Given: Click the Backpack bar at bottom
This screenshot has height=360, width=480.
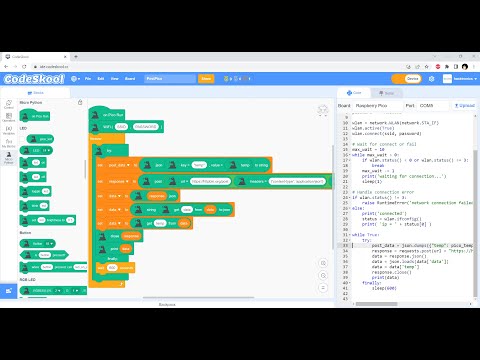Looking at the screenshot, I should click(x=167, y=304).
